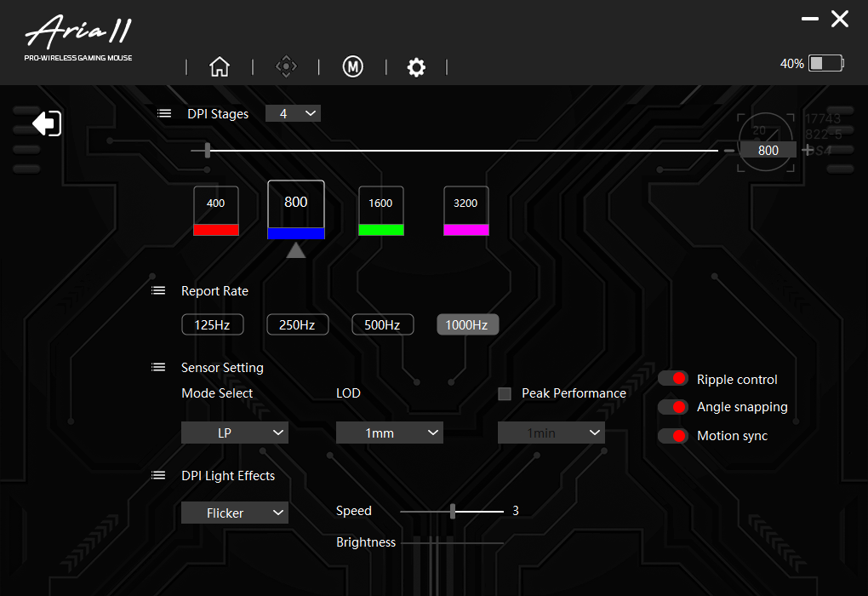Enable the Peak Performance checkbox
The width and height of the screenshot is (868, 596).
(505, 393)
